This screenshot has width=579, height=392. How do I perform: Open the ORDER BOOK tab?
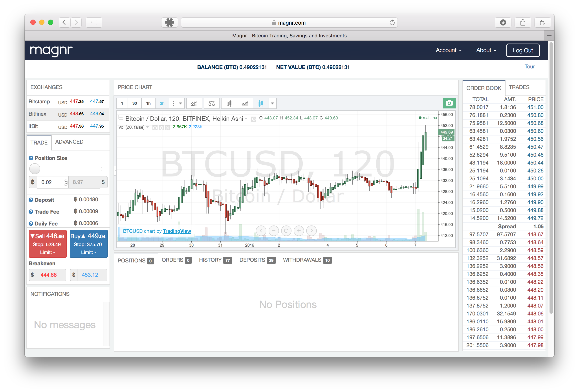pyautogui.click(x=484, y=88)
